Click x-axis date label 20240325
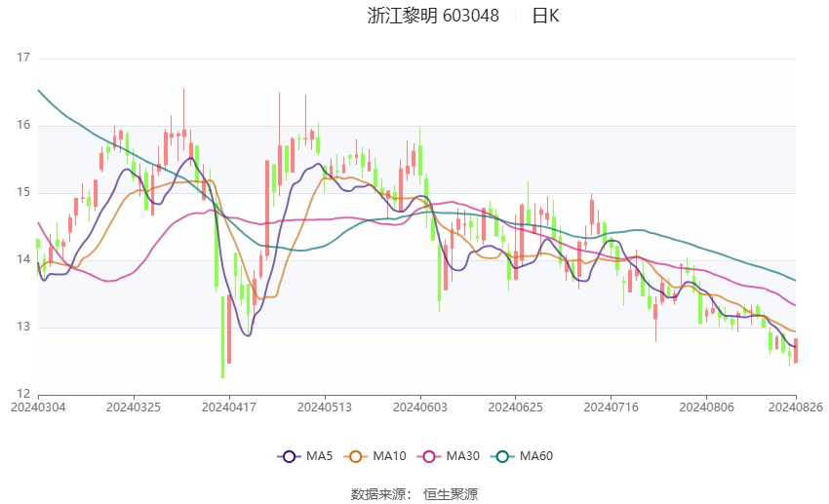829x504 pixels. (x=134, y=407)
